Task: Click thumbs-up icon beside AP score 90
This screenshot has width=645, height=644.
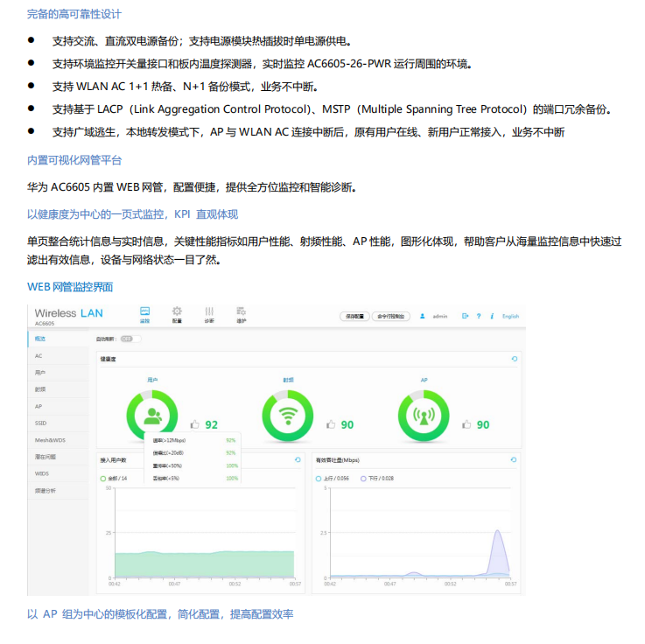Action: [x=466, y=424]
